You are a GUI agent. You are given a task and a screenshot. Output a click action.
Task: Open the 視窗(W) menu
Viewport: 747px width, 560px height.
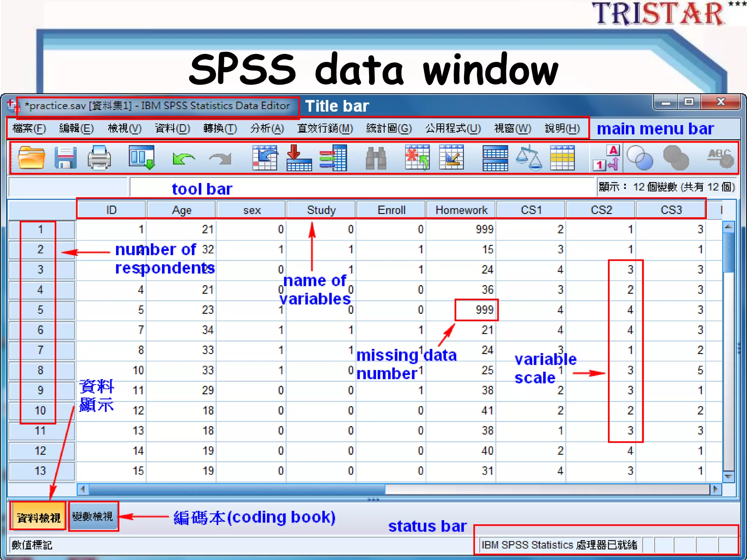pyautogui.click(x=513, y=128)
